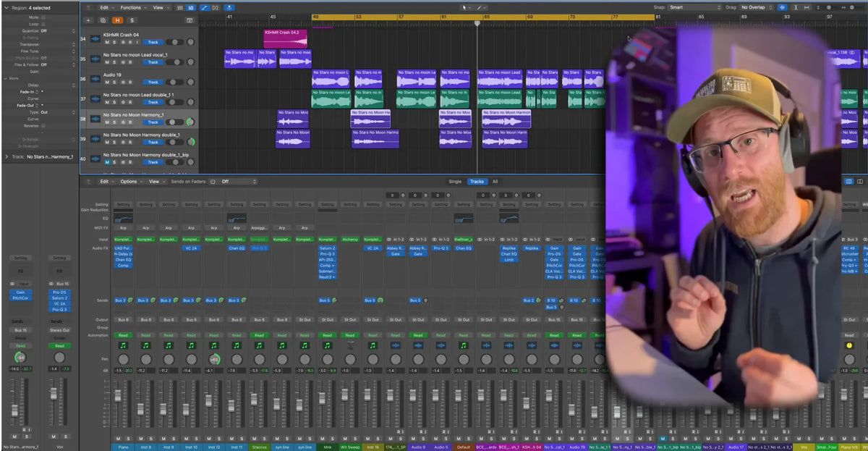Open the PitchCor plugin on inspector channel strip
868x451 pixels.
pos(20,298)
